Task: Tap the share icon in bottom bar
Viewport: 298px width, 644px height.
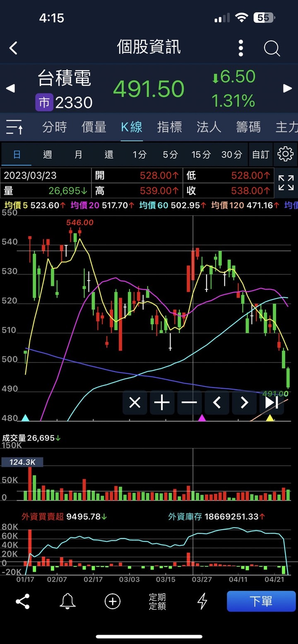Action: (x=23, y=601)
